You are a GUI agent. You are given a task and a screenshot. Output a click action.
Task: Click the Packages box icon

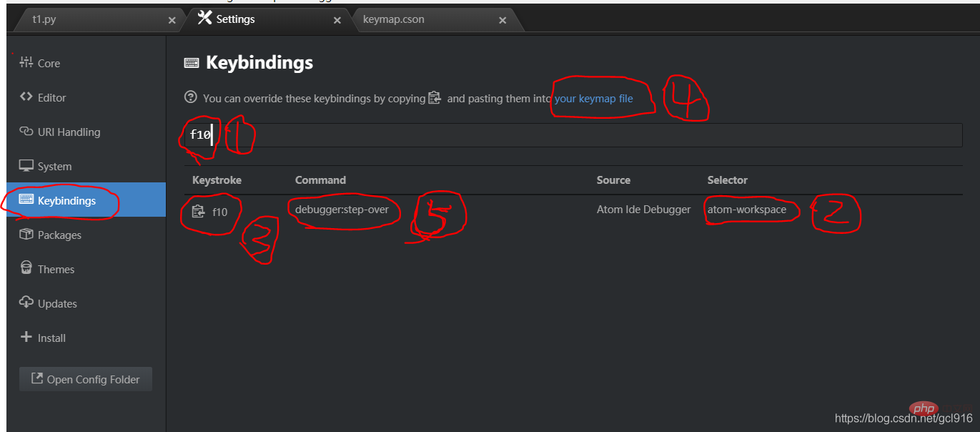[x=26, y=234]
